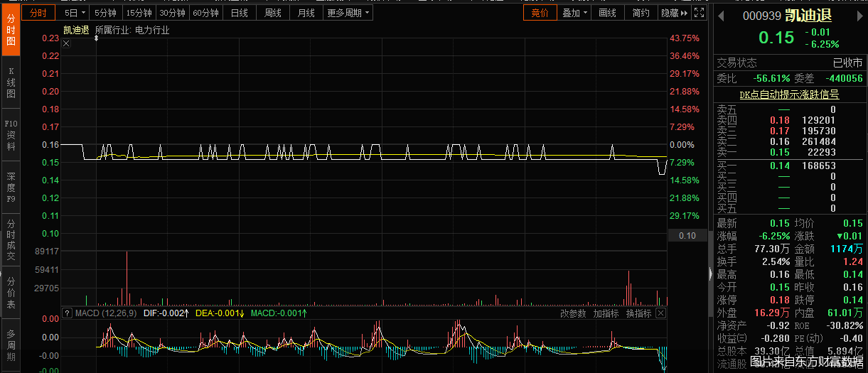868x373 pixels.
Task: Switch to 简约 view mode
Action: click(641, 13)
